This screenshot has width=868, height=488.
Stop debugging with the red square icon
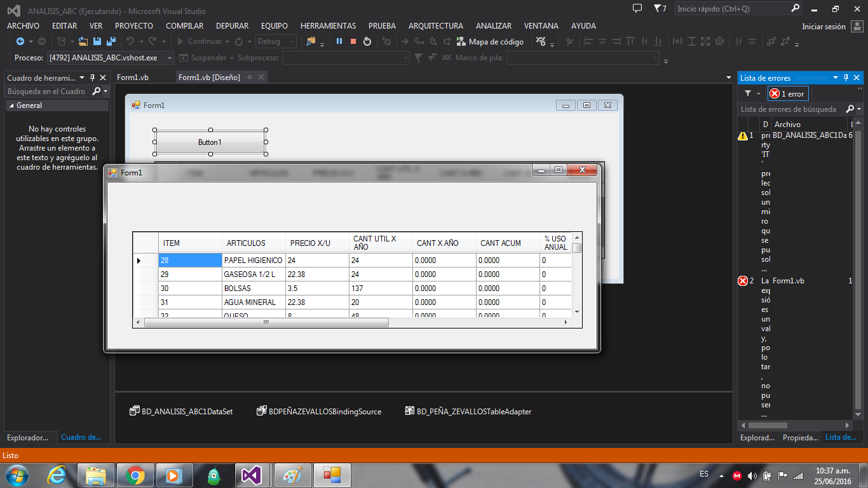pos(353,41)
